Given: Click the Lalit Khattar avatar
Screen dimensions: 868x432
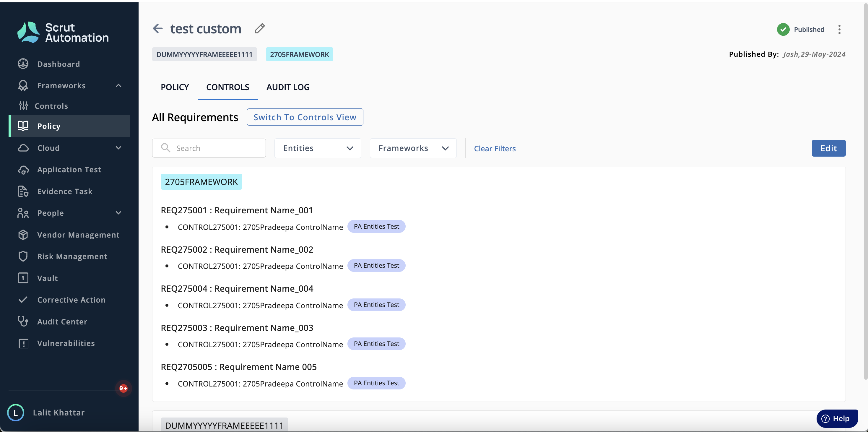Looking at the screenshot, I should [x=15, y=412].
